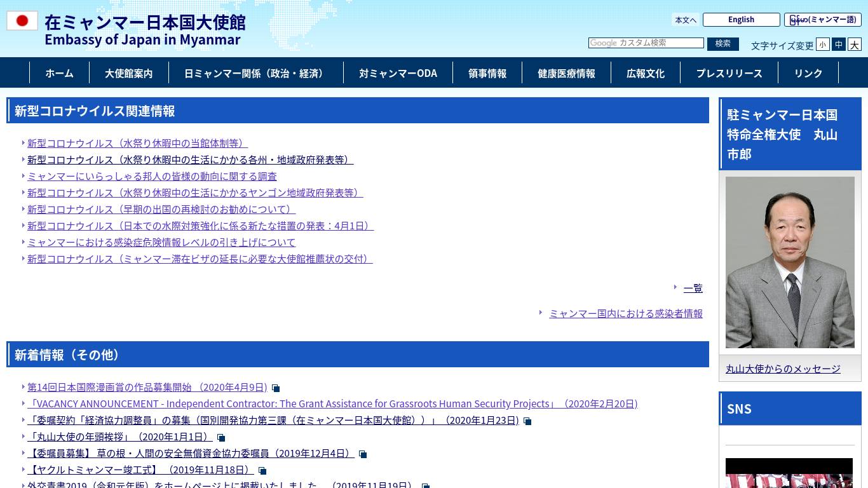Focus the Google カスタム検索 input field
Image resolution: width=868 pixels, height=488 pixels.
click(x=646, y=43)
